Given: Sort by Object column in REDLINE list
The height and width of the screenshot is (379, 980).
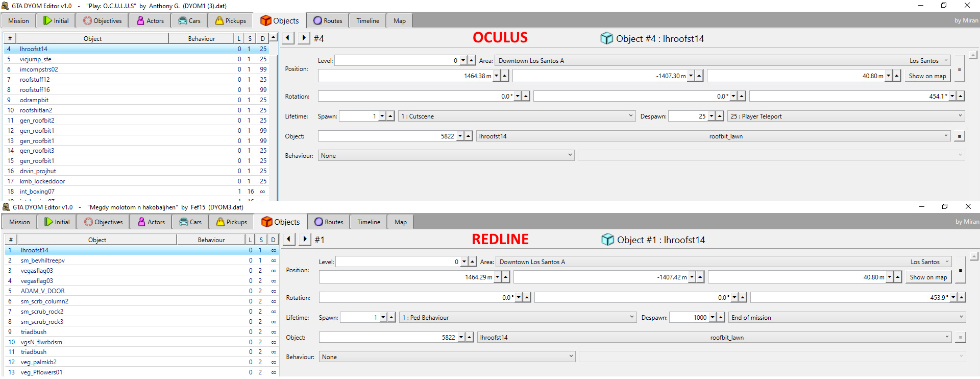Looking at the screenshot, I should click(x=97, y=240).
